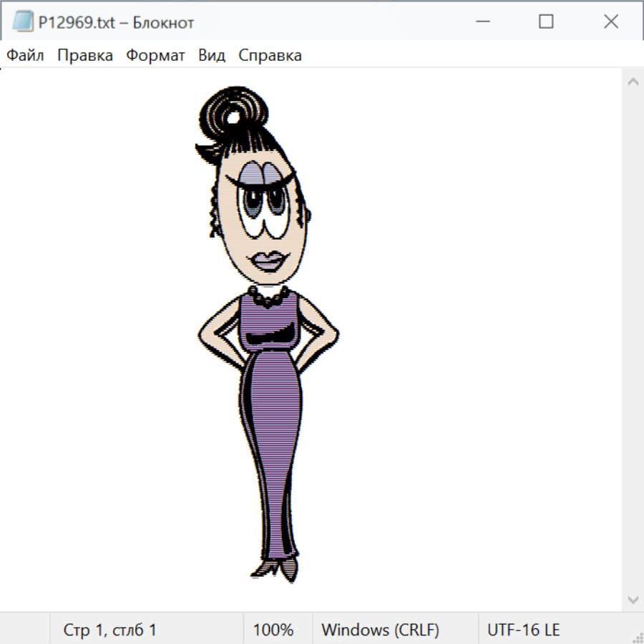The width and height of the screenshot is (644, 644).
Task: Click the Windows (CRLF) status field
Action: [380, 630]
